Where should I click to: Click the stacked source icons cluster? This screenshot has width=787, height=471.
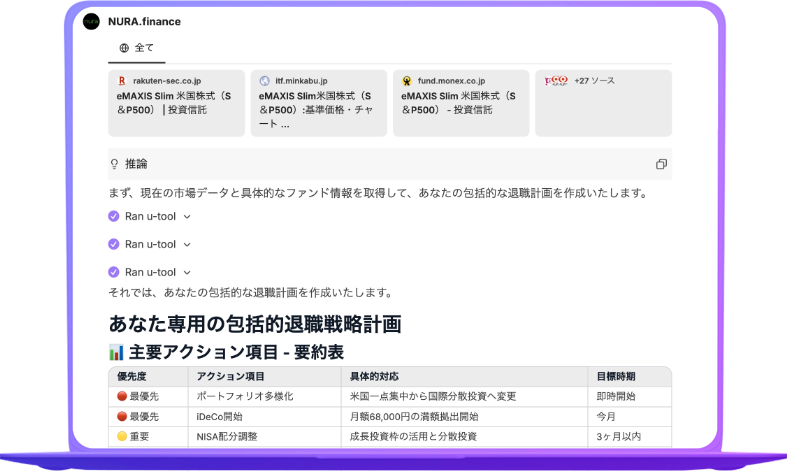[x=556, y=80]
